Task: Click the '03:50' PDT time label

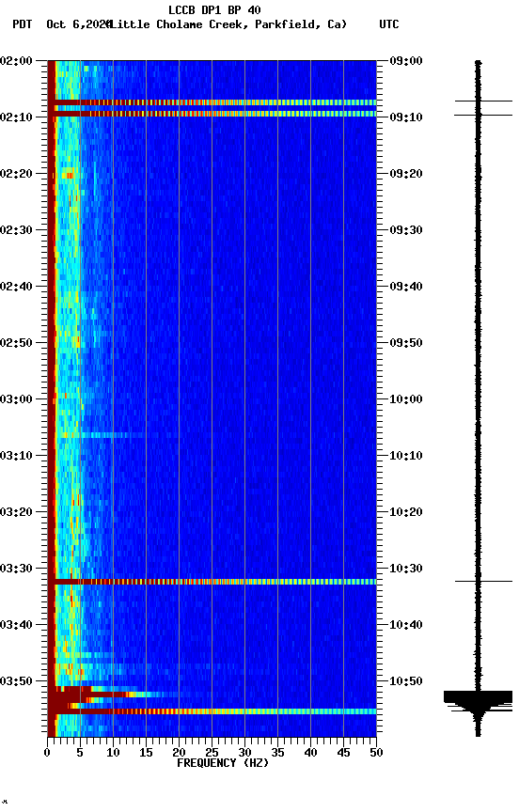Action: coord(16,681)
